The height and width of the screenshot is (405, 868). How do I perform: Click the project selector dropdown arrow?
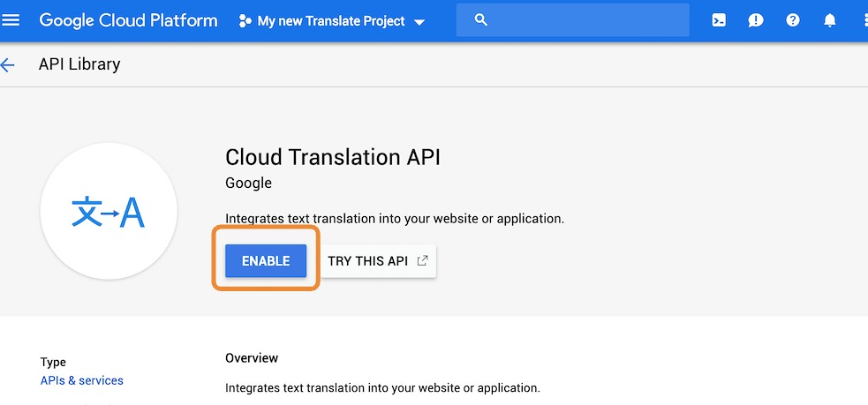coord(419,22)
